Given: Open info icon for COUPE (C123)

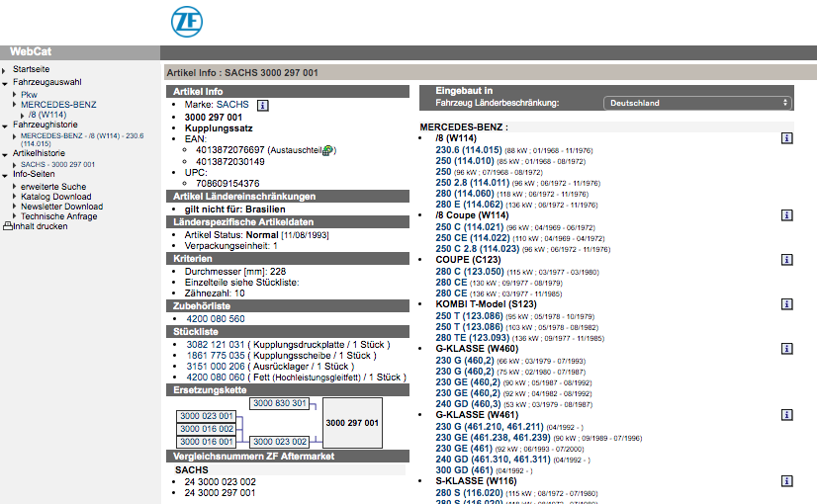Looking at the screenshot, I should [786, 259].
